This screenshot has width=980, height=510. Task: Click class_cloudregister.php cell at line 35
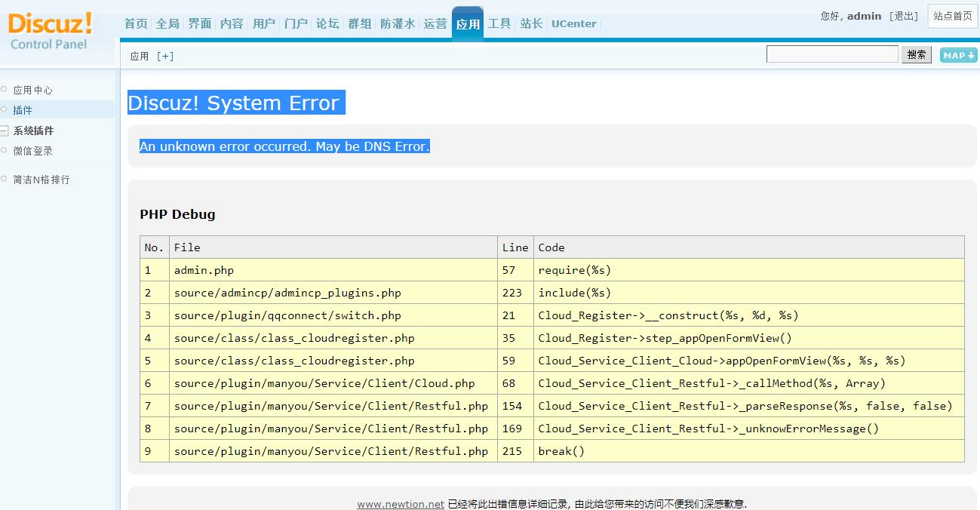click(x=333, y=338)
